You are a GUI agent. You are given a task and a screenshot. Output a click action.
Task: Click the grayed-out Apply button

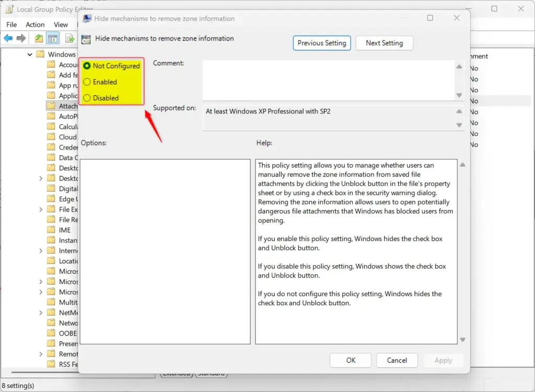pyautogui.click(x=443, y=360)
